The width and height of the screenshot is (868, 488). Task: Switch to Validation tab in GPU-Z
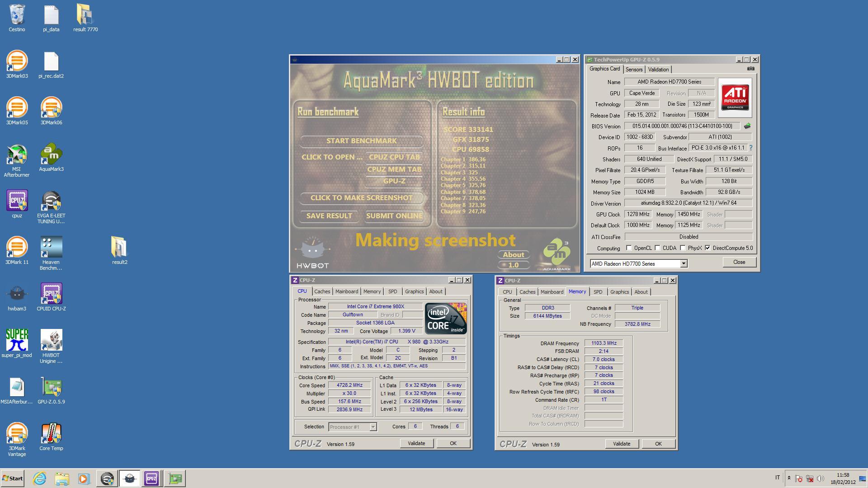[x=658, y=70]
